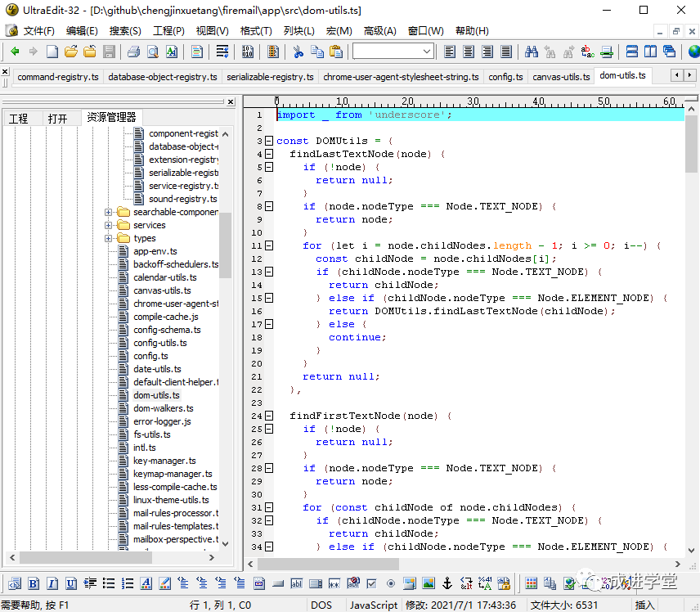The width and height of the screenshot is (700, 612).
Task: Open key-manager.ts in the file tree
Action: click(164, 461)
